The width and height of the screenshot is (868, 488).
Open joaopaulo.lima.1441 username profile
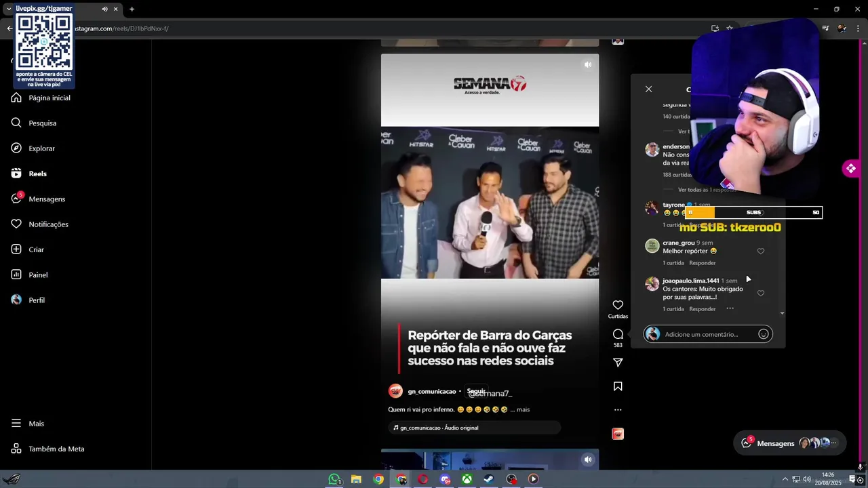[690, 281]
